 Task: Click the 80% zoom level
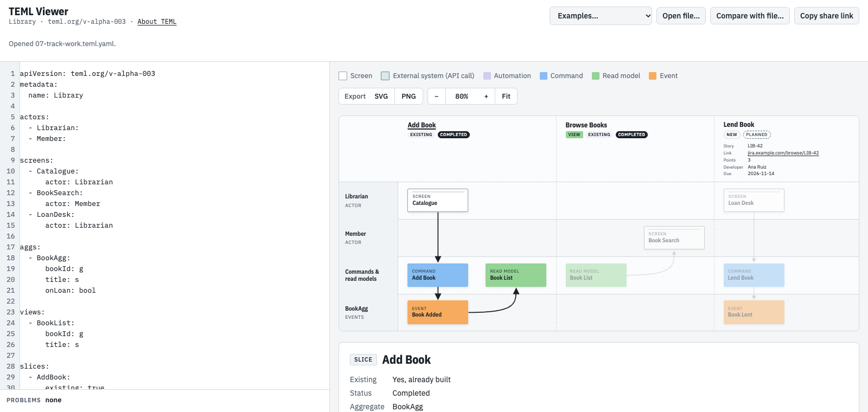(x=462, y=96)
